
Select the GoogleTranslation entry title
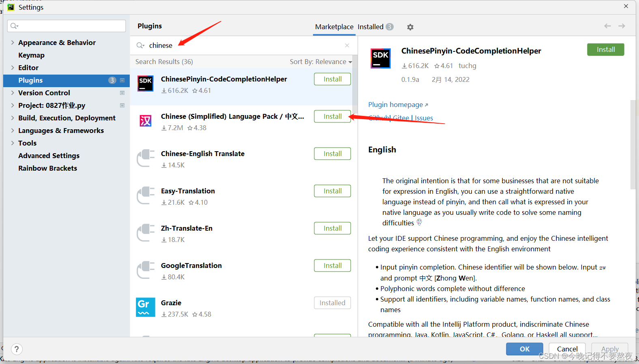(x=191, y=266)
